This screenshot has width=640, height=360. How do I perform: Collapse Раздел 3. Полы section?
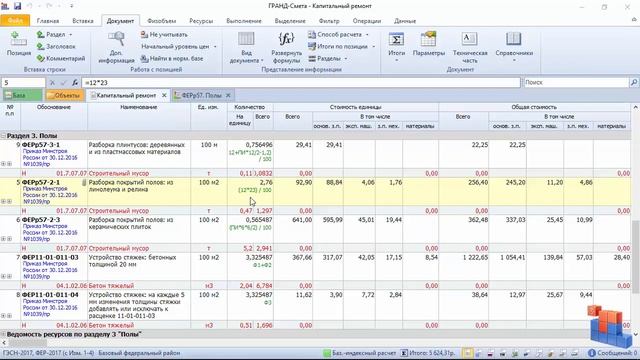click(3, 136)
